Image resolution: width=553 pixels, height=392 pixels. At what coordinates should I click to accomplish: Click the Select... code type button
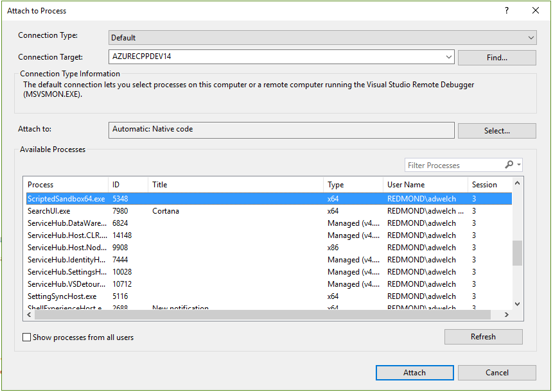tap(496, 131)
